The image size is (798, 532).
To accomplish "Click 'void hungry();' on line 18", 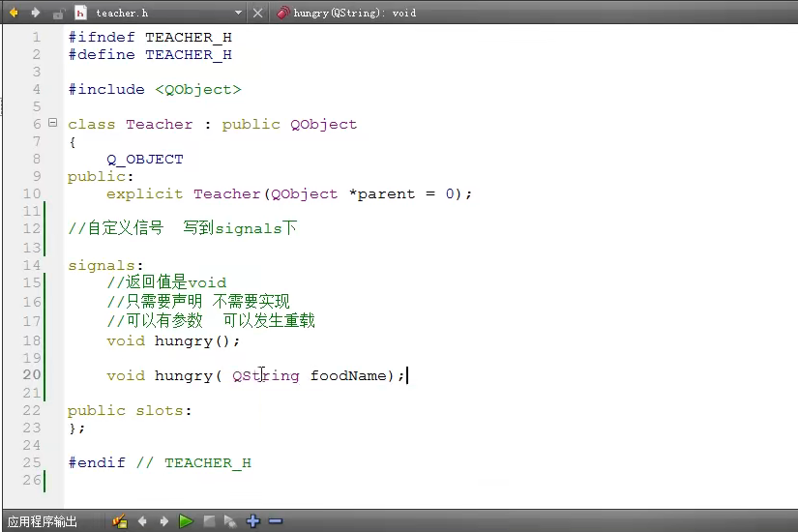I will pyautogui.click(x=173, y=341).
